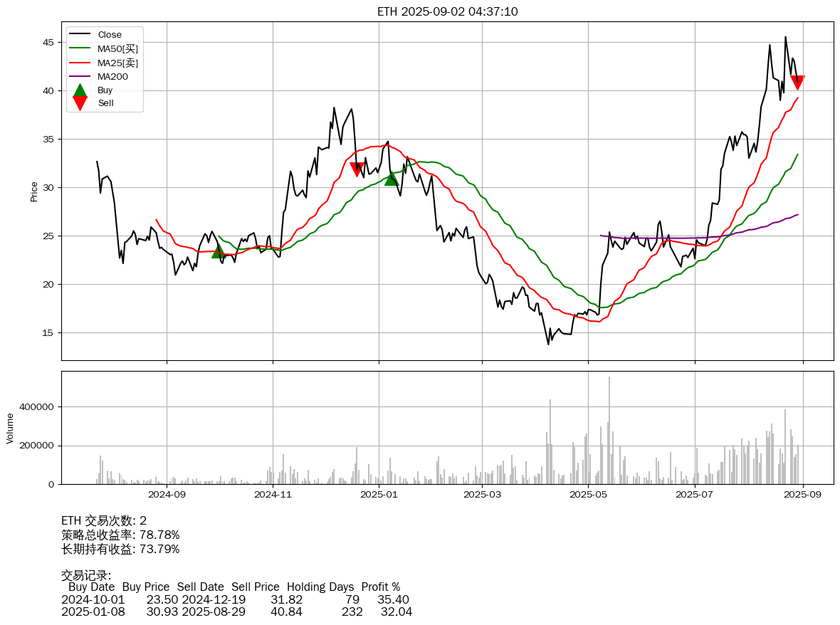Click the green buy marker near January 2025
This screenshot has width=840, height=625.
pos(391,178)
